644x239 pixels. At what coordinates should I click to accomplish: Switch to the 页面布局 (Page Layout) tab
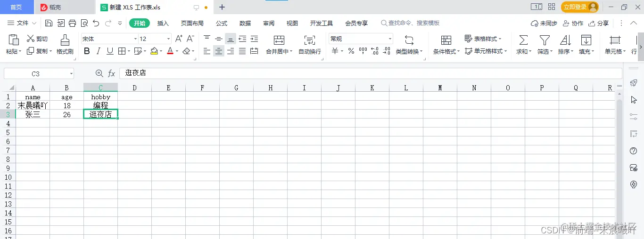(x=192, y=23)
